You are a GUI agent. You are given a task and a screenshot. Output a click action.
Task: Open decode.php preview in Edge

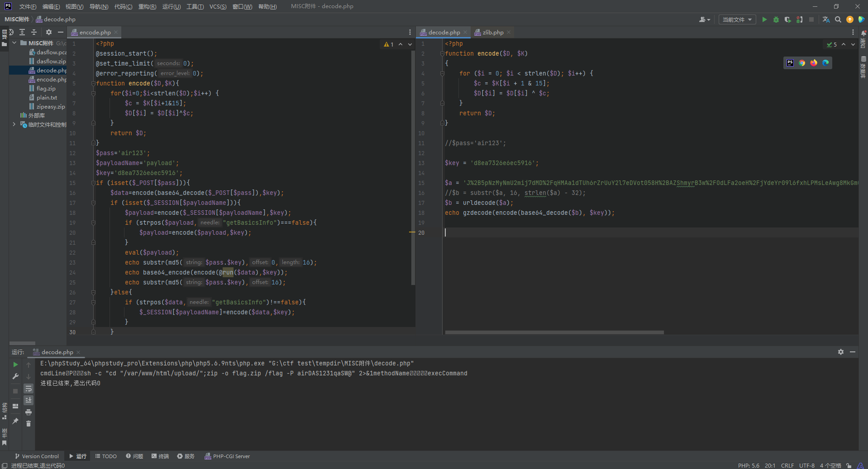coord(825,63)
